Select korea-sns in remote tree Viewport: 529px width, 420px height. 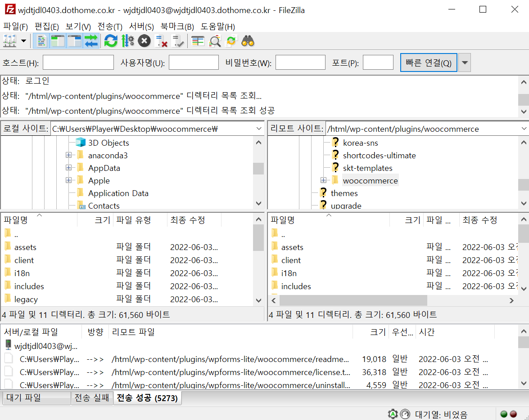click(x=360, y=143)
